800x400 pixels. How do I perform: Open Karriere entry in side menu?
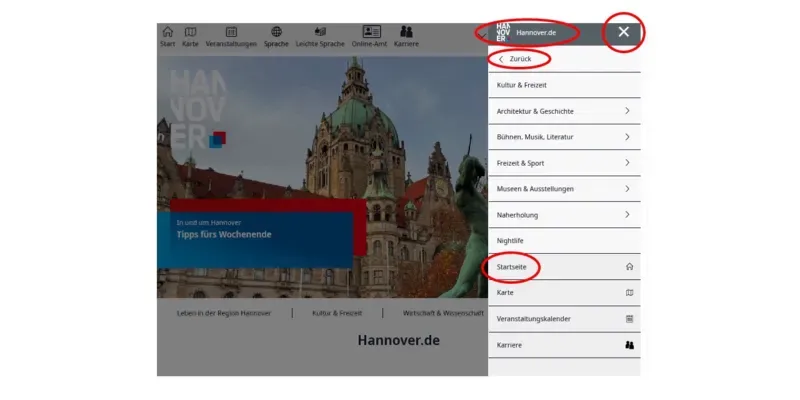[x=564, y=345]
